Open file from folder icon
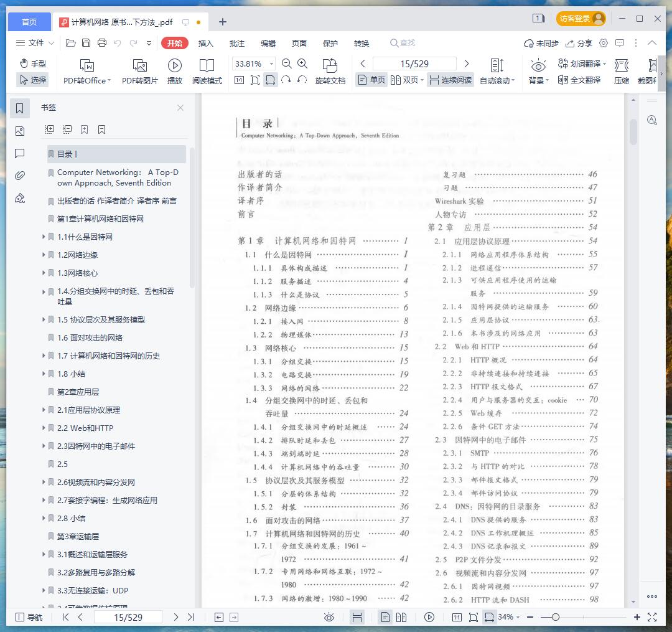The width and height of the screenshot is (672, 632). click(71, 43)
